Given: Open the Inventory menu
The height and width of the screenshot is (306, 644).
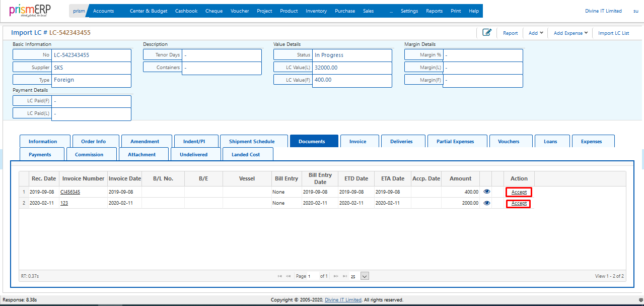Looking at the screenshot, I should point(316,10).
